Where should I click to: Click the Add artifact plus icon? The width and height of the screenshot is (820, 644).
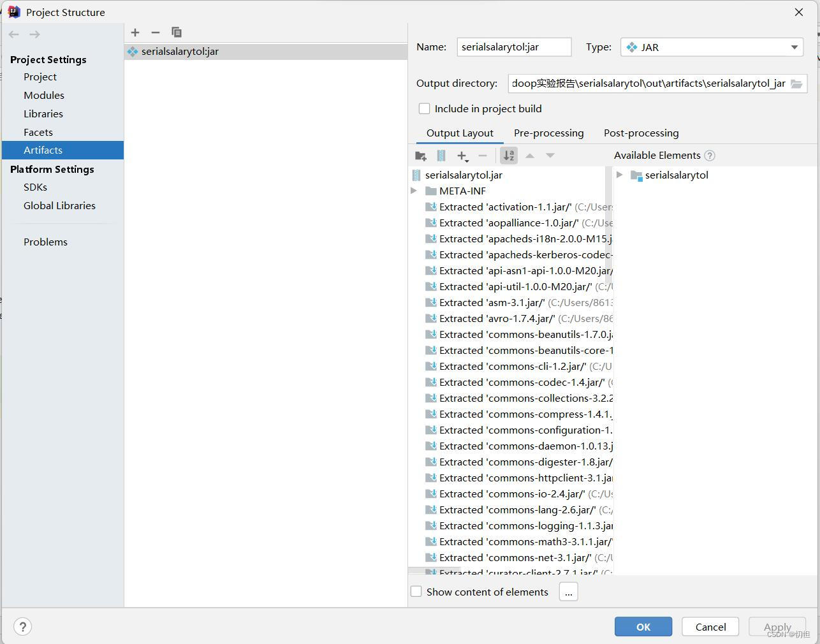pyautogui.click(x=135, y=33)
